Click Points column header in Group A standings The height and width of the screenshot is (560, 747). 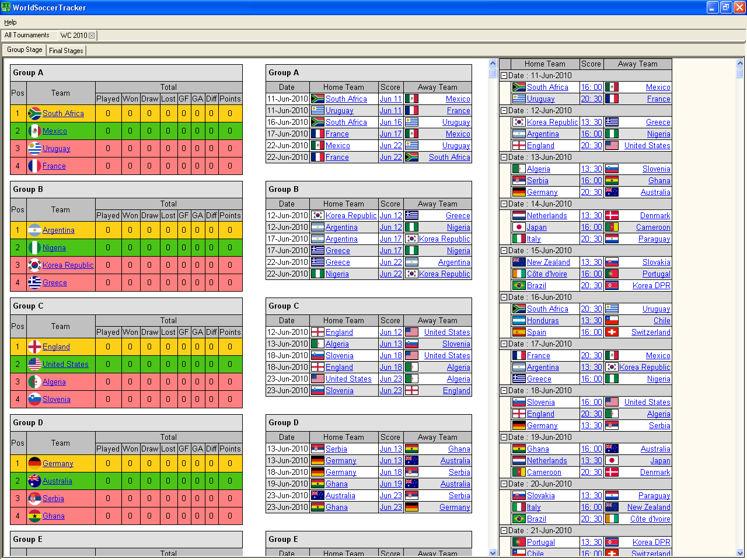[230, 99]
